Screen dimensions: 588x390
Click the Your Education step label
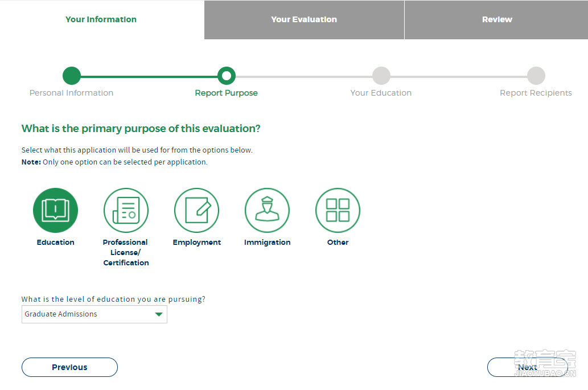pyautogui.click(x=381, y=93)
